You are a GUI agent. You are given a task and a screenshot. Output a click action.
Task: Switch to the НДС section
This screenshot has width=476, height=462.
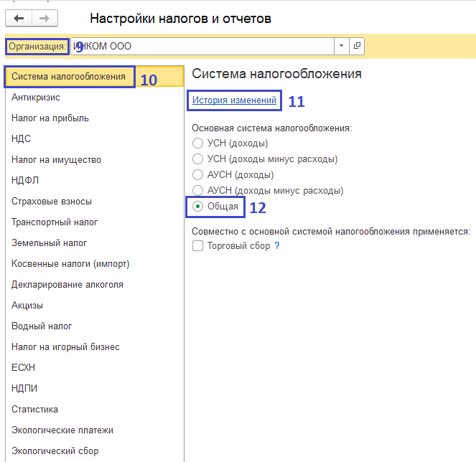pos(22,139)
